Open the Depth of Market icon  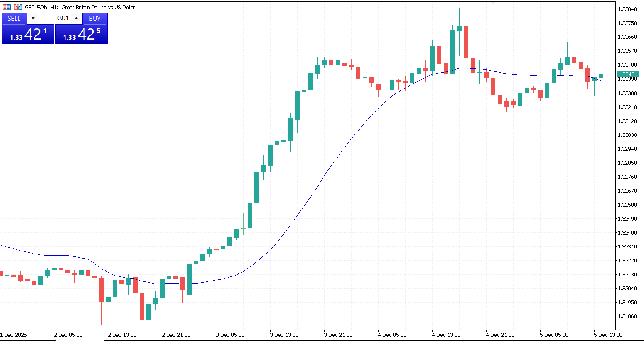pyautogui.click(x=18, y=7)
